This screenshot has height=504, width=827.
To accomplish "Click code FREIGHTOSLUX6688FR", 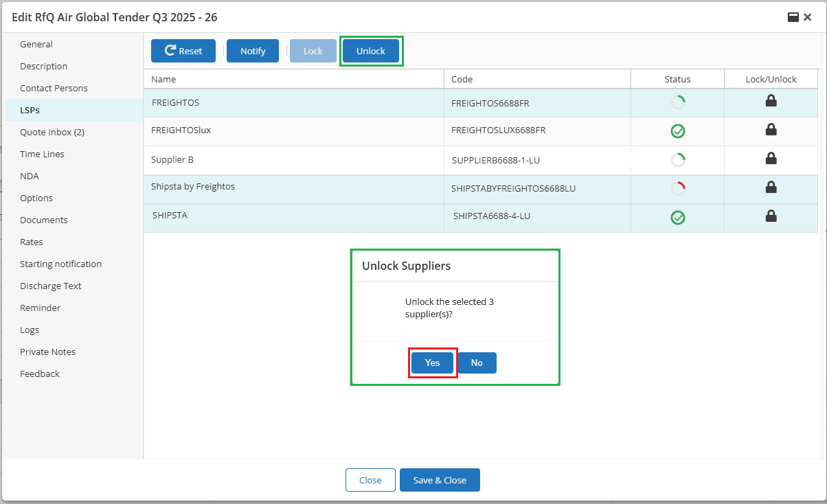I will 499,130.
